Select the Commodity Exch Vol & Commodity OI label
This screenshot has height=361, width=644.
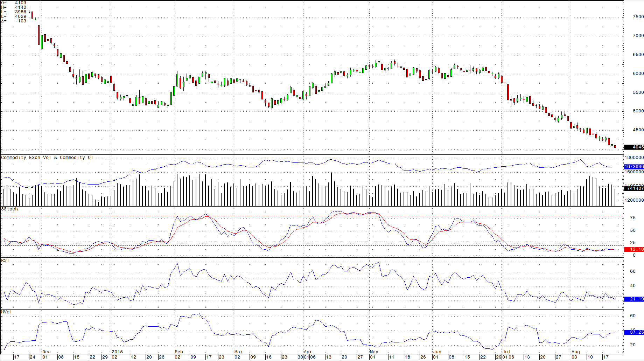click(47, 157)
